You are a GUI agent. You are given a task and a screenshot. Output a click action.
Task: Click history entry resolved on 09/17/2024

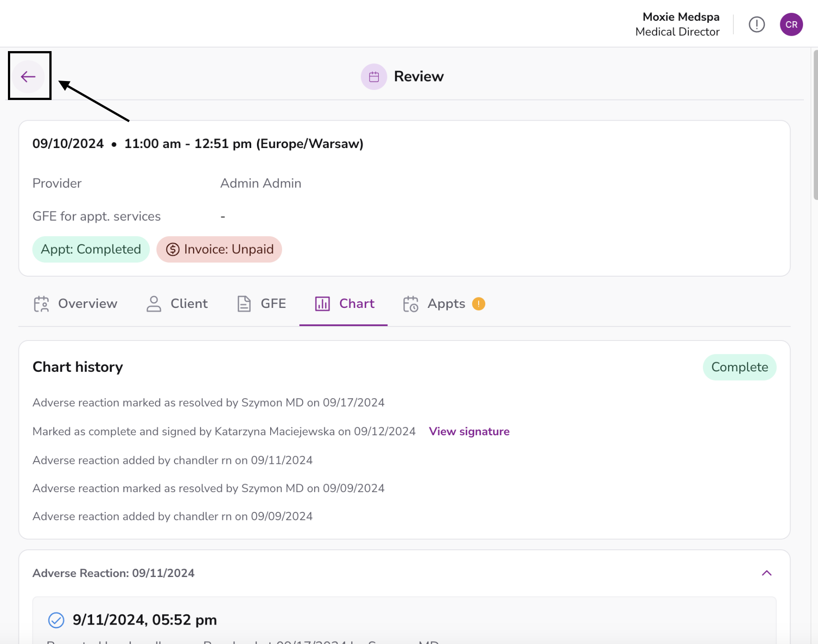click(x=208, y=403)
